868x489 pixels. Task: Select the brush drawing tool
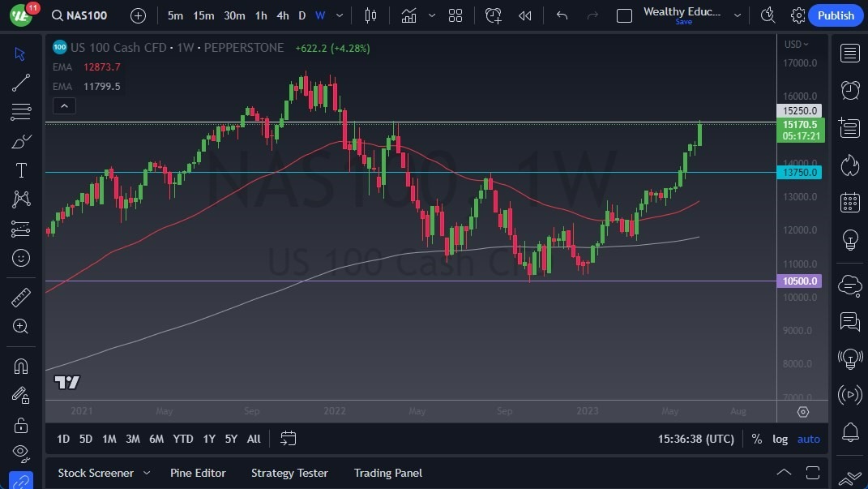click(21, 141)
